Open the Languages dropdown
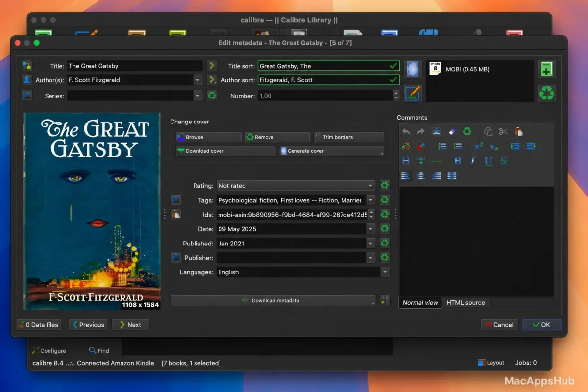588x392 pixels. pos(385,272)
